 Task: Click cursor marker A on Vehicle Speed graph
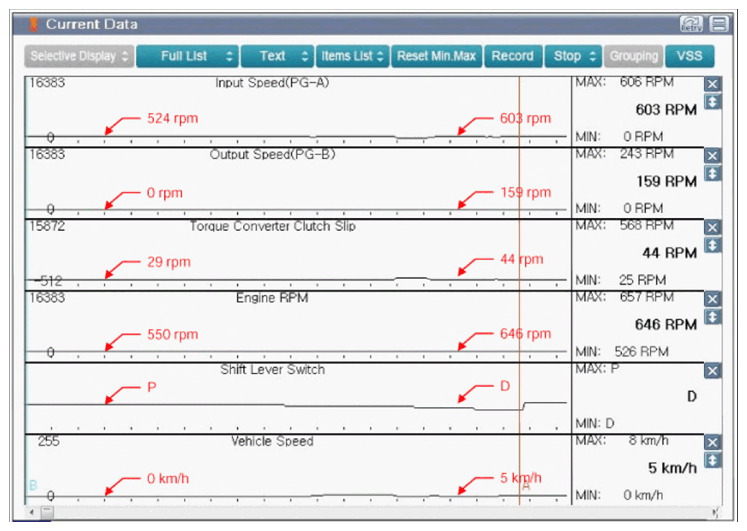(x=526, y=486)
